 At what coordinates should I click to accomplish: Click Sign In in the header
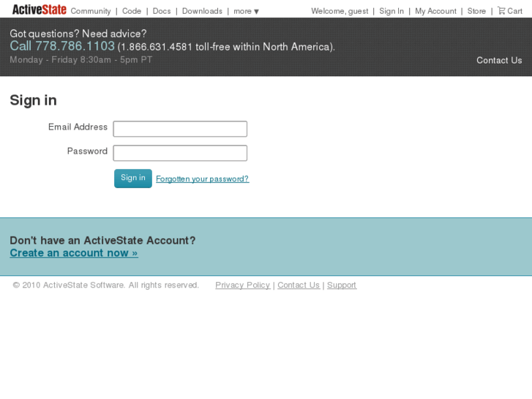point(391,11)
